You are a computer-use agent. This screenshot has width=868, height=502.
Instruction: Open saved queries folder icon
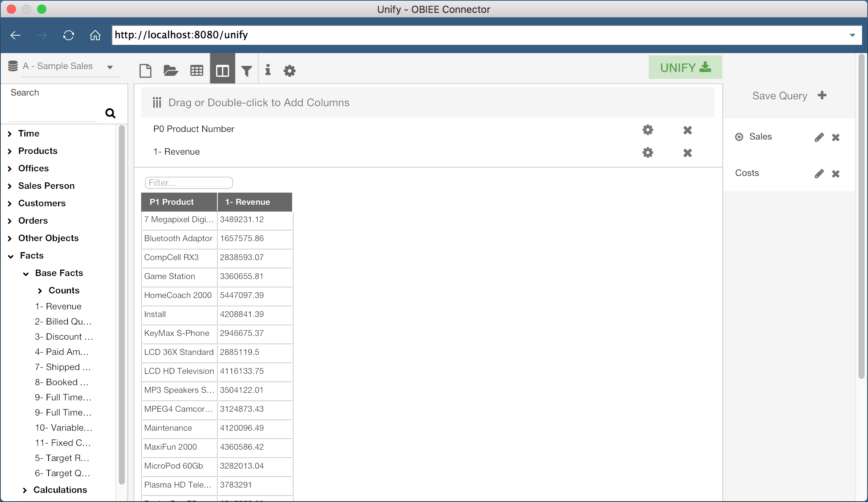click(171, 71)
